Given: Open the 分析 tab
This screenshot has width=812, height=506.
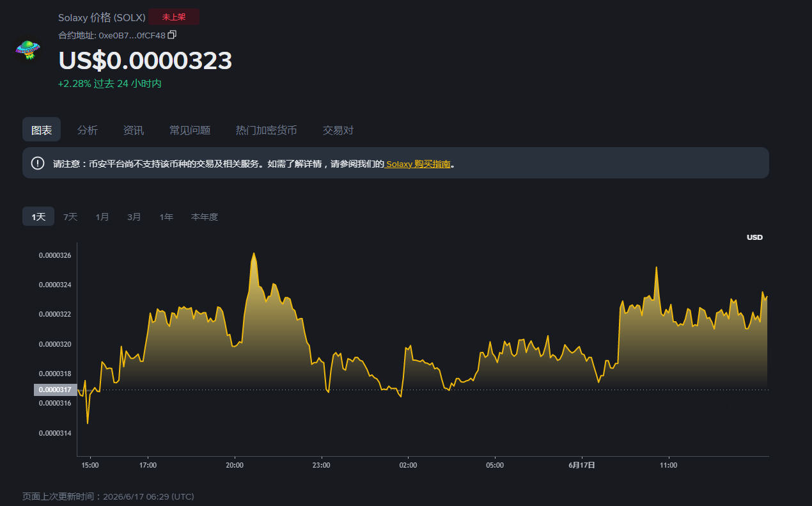Looking at the screenshot, I should (x=88, y=130).
